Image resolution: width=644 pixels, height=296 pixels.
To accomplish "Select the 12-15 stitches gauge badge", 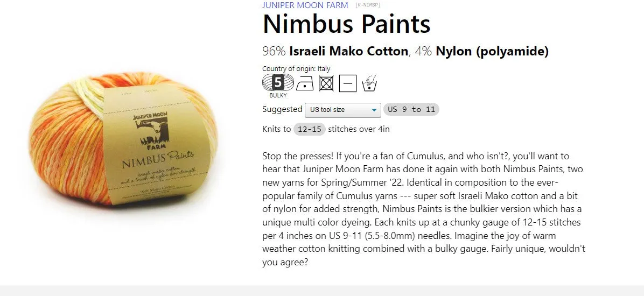I will (x=309, y=129).
